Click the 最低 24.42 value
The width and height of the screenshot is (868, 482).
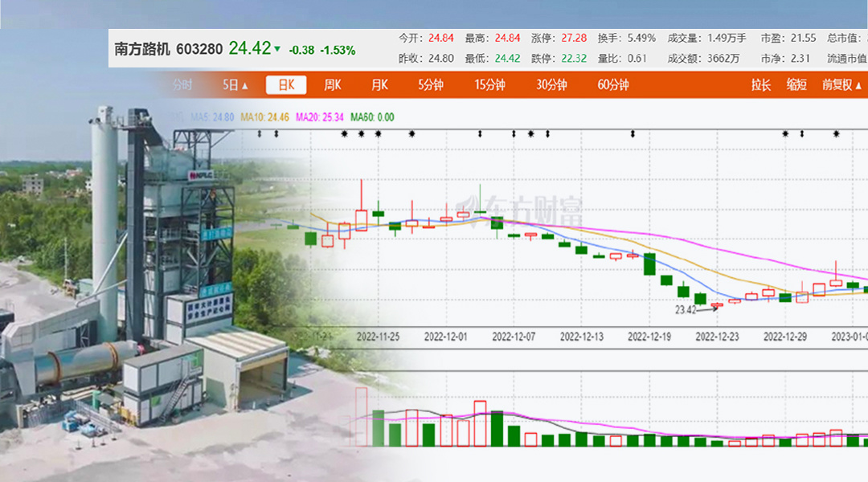507,59
